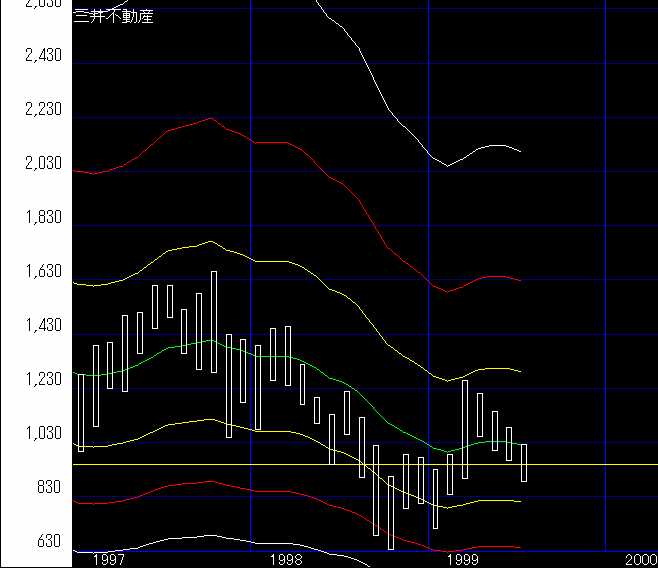Select the 1998 year label on time axis
Screen dimensions: 658x570
[286, 559]
